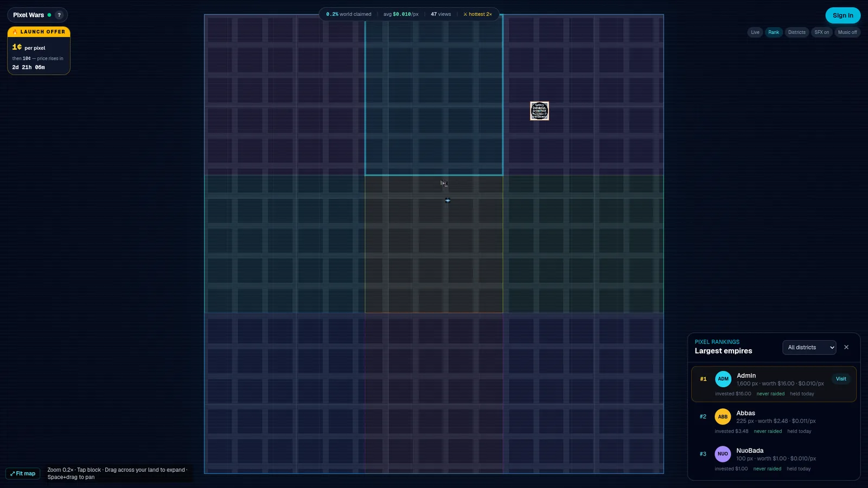
Task: Click the 'hottest 2×' stat
Action: 477,14
